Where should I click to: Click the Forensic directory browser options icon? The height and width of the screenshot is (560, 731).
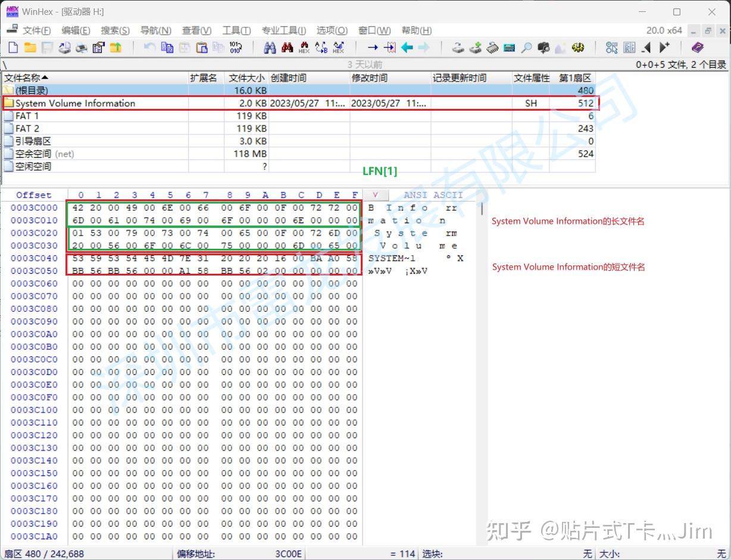pos(612,48)
